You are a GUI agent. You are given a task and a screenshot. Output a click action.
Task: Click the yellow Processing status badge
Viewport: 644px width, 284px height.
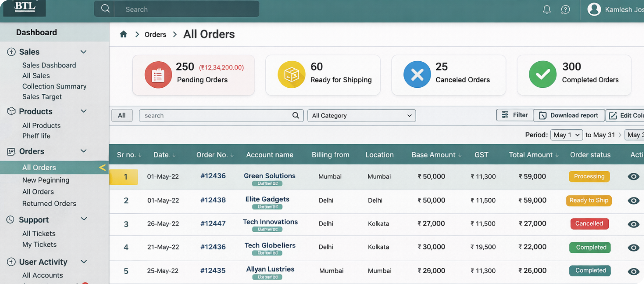pyautogui.click(x=589, y=176)
